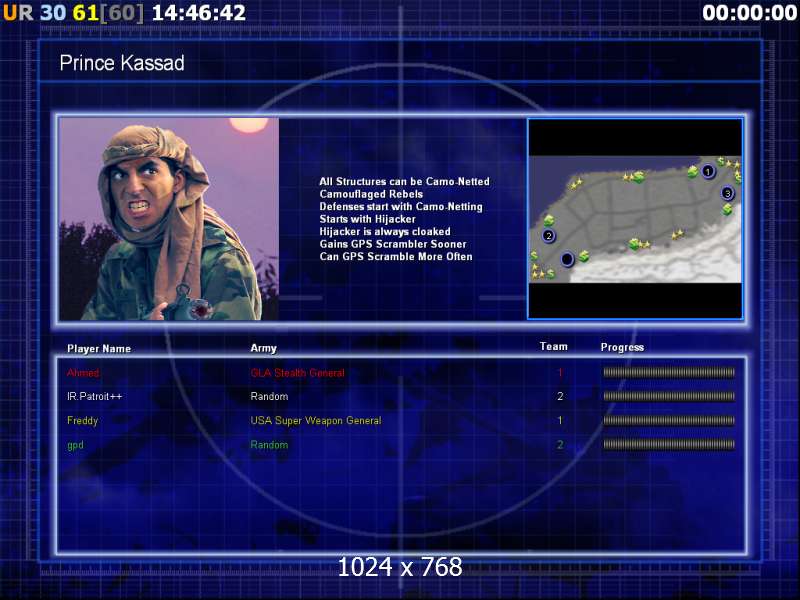
Task: Click the 'Camouflaged Rebels' ability line
Action: tap(371, 194)
